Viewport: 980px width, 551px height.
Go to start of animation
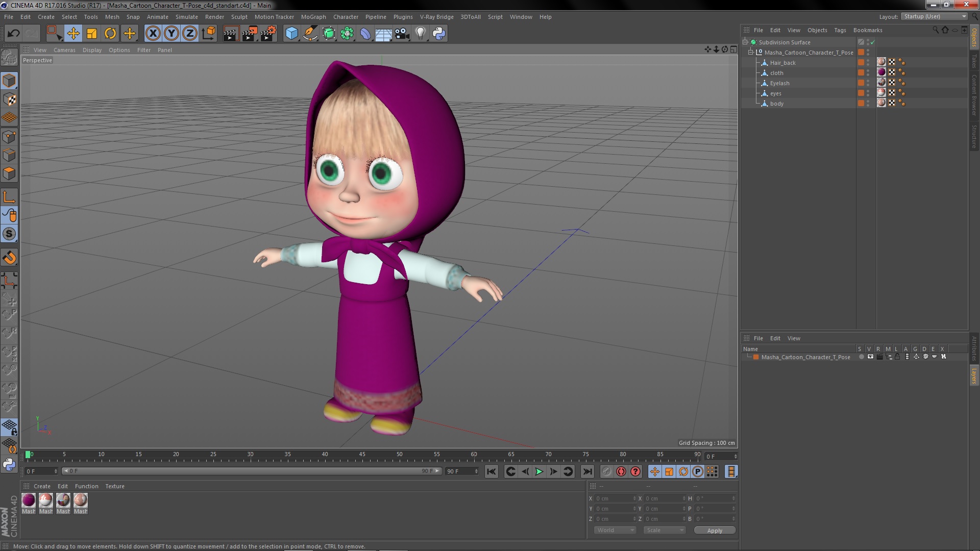491,472
